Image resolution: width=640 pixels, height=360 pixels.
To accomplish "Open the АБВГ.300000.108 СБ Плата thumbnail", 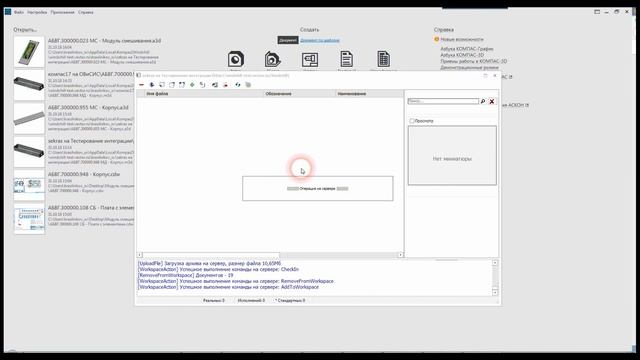I will coord(29,219).
